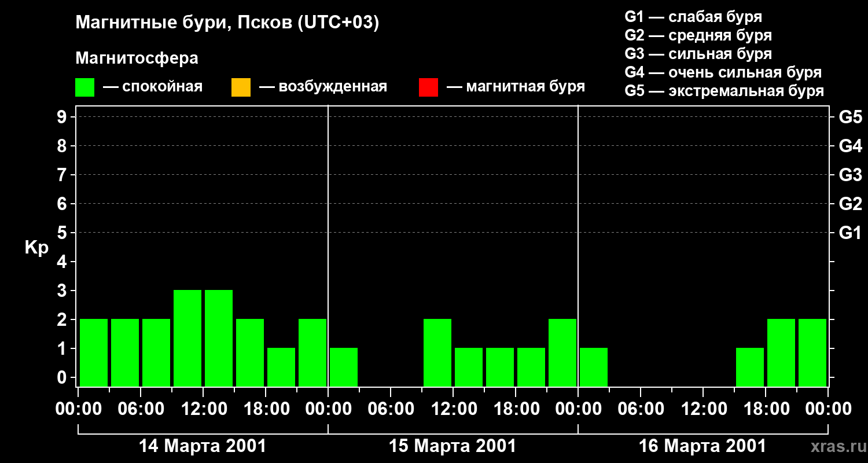Click the 14 March 18:00–21:00 bar at Kp 1
This screenshot has height=463, width=868.
click(281, 367)
